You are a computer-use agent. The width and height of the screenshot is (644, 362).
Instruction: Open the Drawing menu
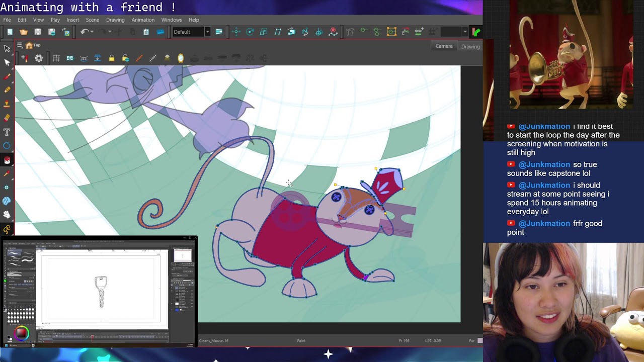tap(115, 20)
